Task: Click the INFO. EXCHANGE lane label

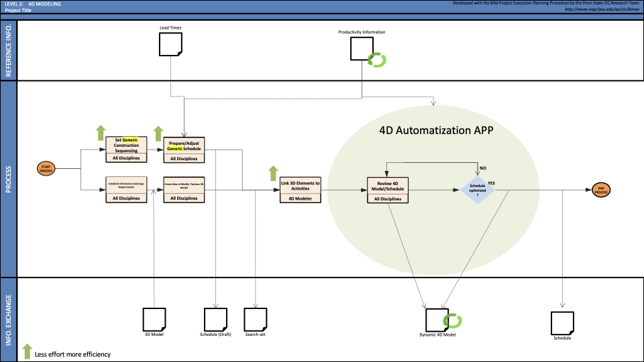Action: (x=9, y=320)
